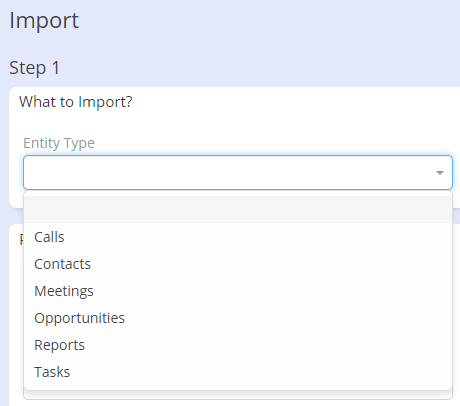460x406 pixels.
Task: Select Opportunities in the dropdown list
Action: click(79, 318)
